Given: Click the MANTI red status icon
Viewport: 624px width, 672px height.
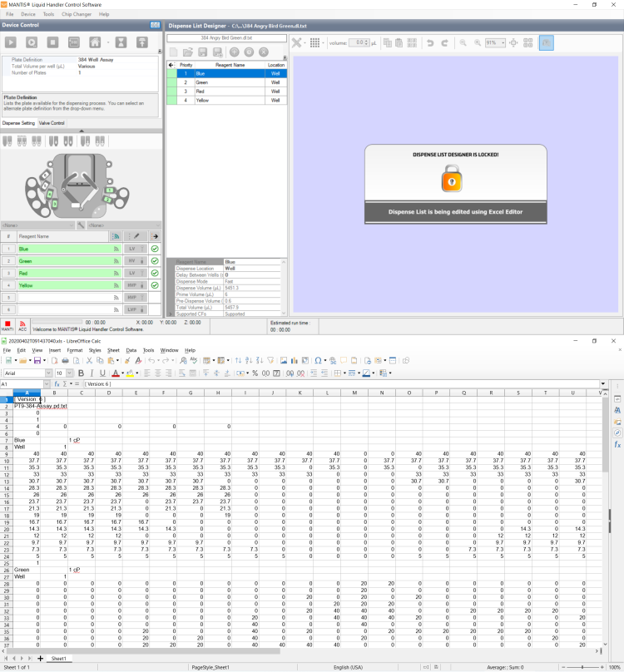Looking at the screenshot, I should click(7, 326).
